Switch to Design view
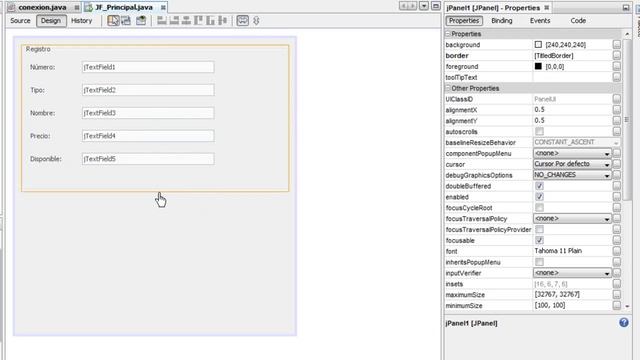This screenshot has height=360, width=640. (x=51, y=20)
